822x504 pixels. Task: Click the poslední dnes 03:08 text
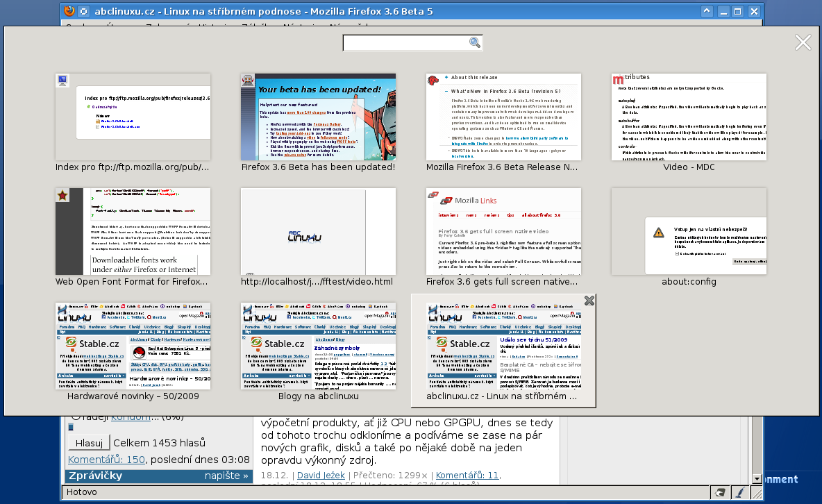pos(200,460)
